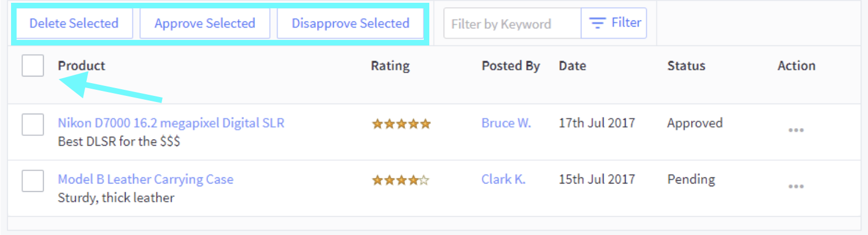Sort reviews by Date column header
868x235 pixels.
point(572,66)
